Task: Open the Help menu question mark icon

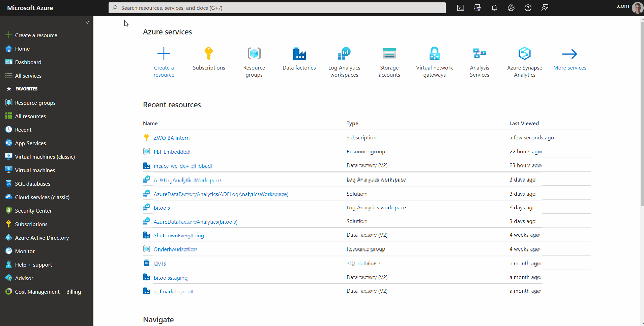Action: click(528, 8)
